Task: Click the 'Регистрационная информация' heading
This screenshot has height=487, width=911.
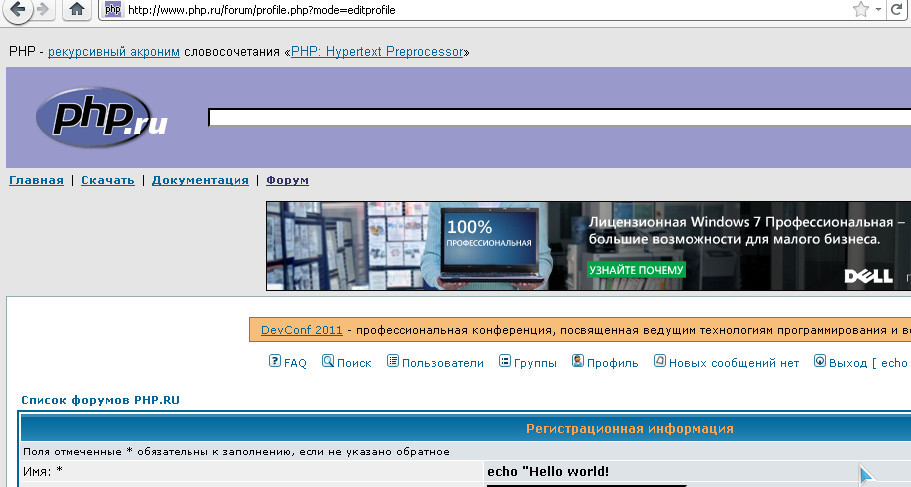Action: click(x=630, y=429)
